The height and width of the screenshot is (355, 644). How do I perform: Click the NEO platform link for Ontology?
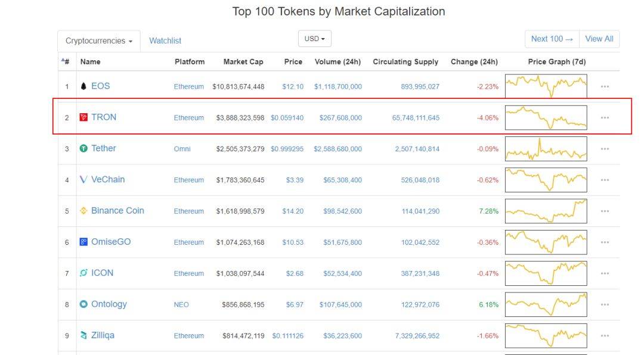[x=181, y=304]
